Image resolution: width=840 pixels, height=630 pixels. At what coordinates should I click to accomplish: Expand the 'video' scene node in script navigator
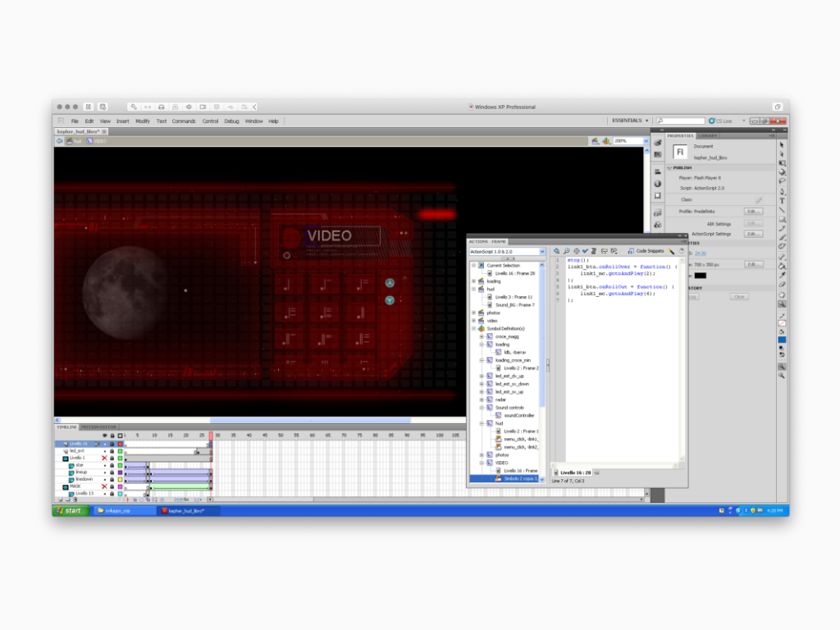pos(473,321)
